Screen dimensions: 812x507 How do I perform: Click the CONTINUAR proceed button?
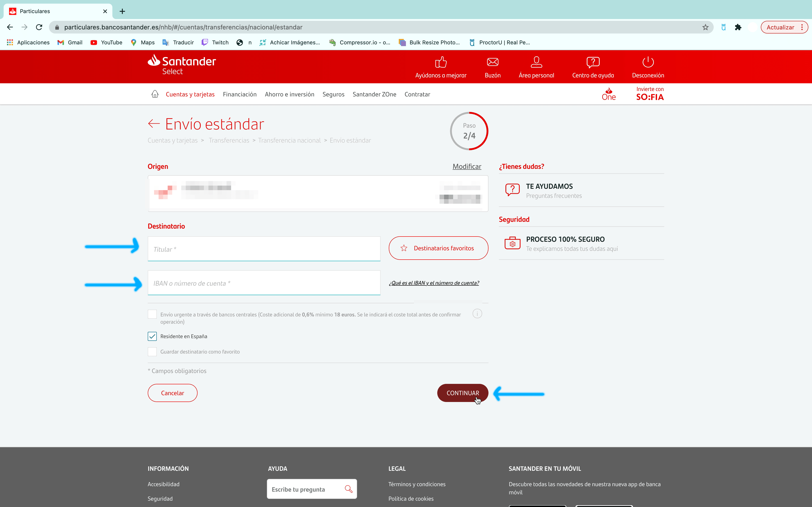click(462, 392)
